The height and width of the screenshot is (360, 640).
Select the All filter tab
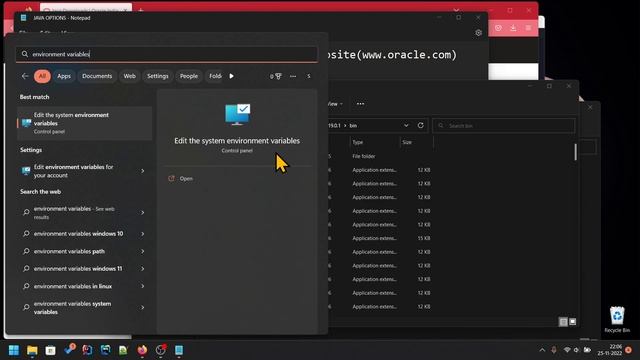tap(42, 76)
